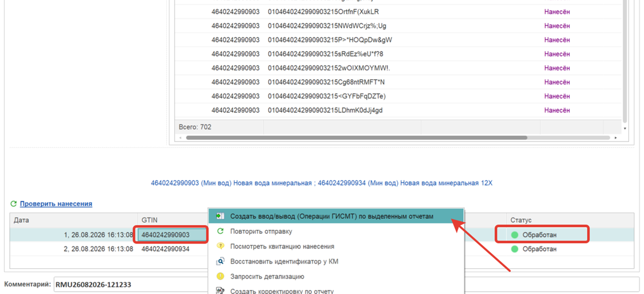Click code ending sRdEz%eU*f?8

pyautogui.click(x=325, y=54)
